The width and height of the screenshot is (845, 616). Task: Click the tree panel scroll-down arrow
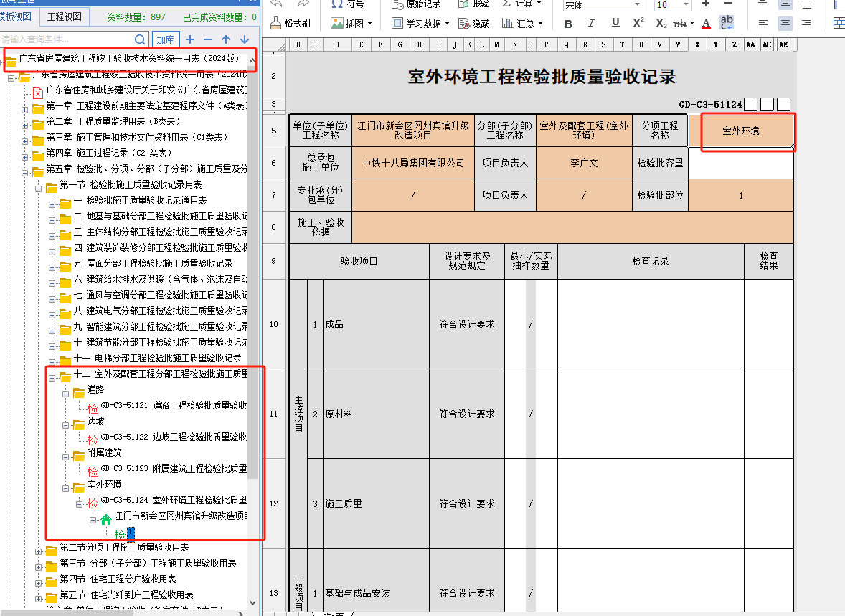coord(252,603)
